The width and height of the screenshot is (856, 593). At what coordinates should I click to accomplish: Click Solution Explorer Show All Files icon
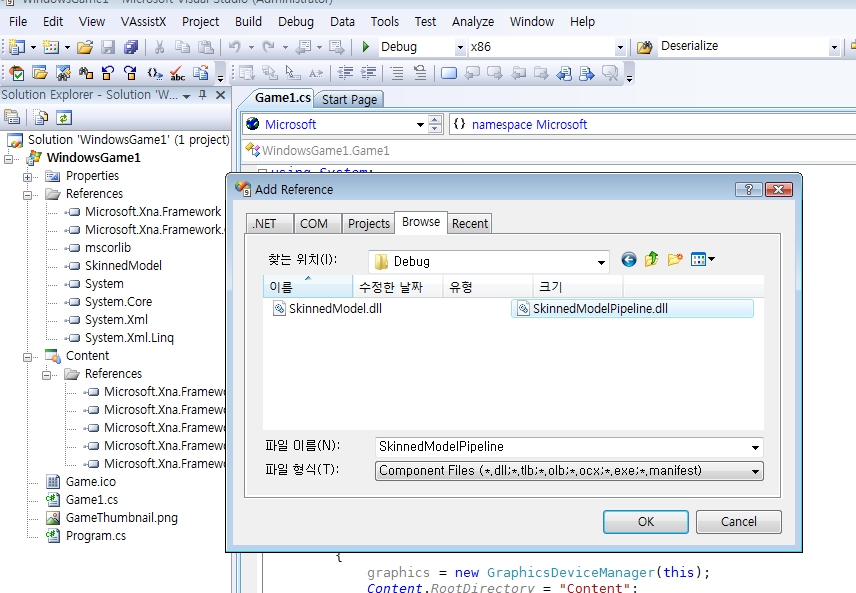point(41,117)
